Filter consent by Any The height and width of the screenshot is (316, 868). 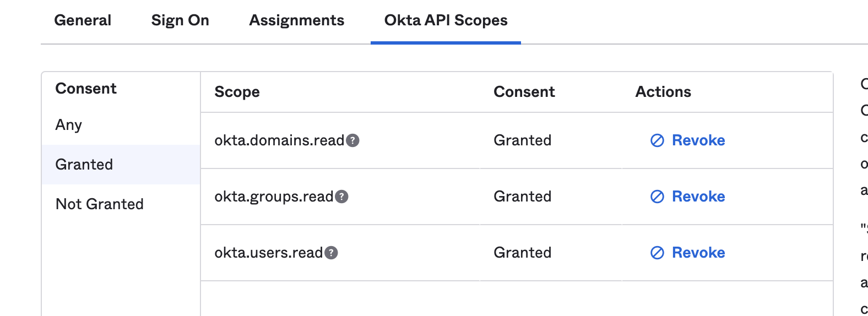[x=69, y=125]
